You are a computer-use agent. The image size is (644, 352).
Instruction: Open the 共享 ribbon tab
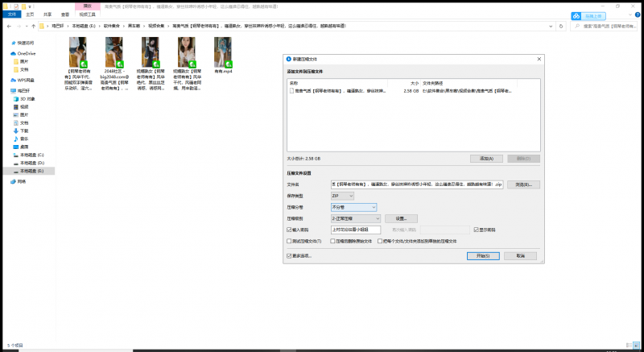[47, 14]
